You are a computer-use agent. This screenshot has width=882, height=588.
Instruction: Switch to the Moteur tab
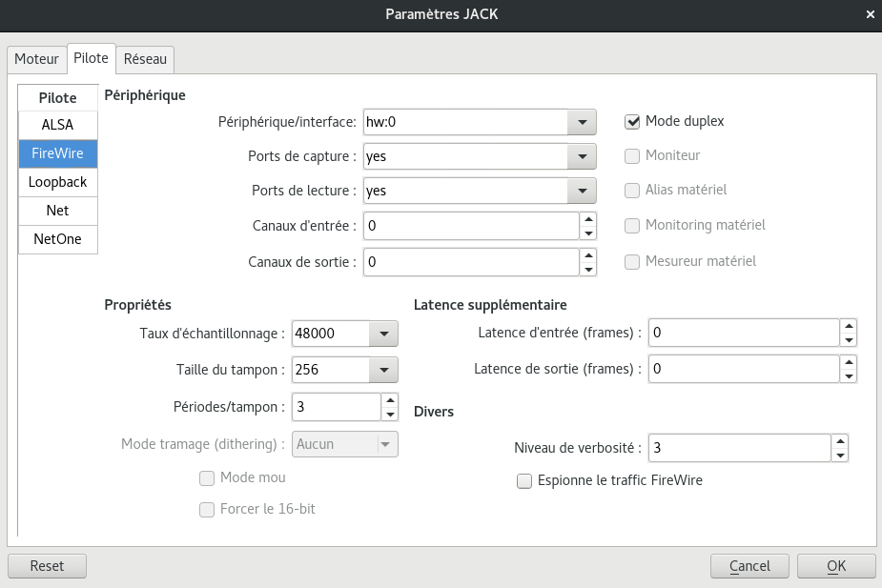(x=36, y=59)
